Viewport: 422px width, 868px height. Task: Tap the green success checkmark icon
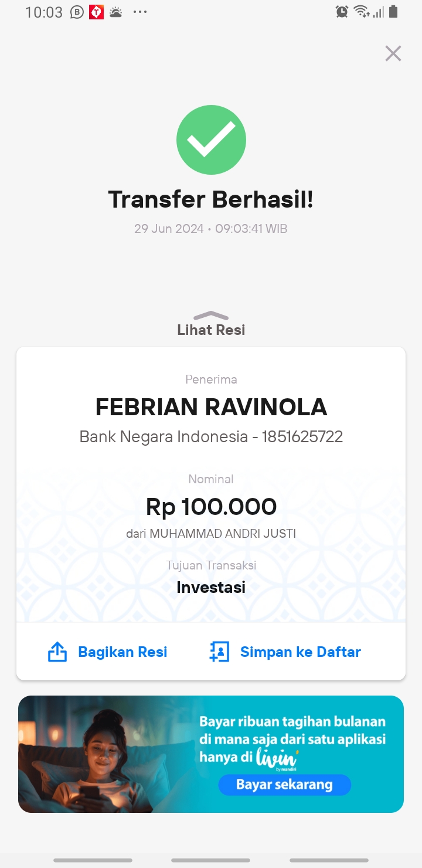[211, 140]
